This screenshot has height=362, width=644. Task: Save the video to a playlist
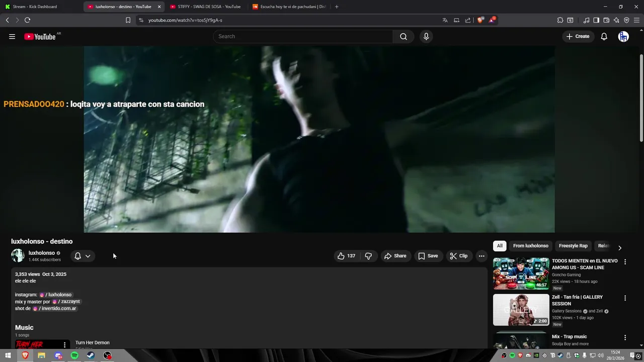pyautogui.click(x=428, y=256)
